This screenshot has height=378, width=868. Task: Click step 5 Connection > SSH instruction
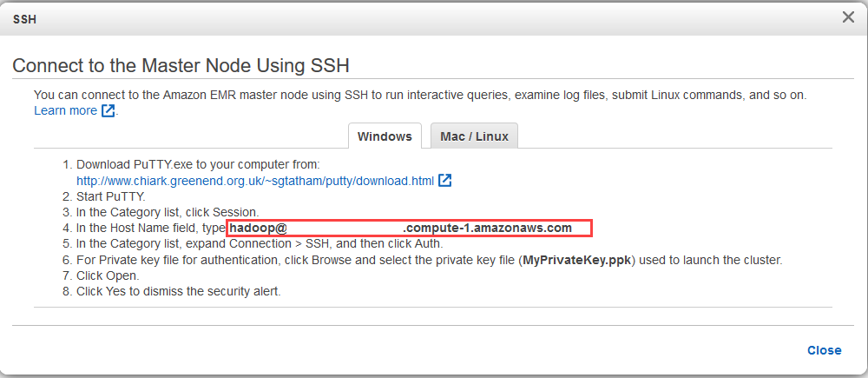[x=260, y=243]
